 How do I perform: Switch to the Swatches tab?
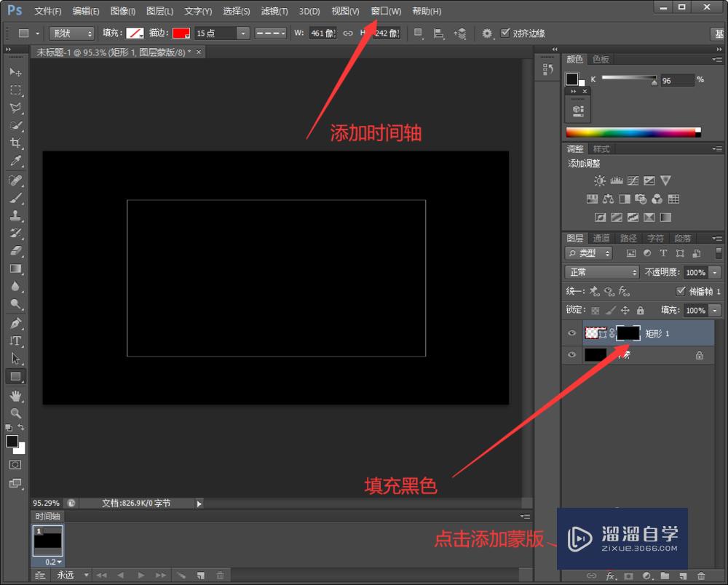(x=601, y=60)
